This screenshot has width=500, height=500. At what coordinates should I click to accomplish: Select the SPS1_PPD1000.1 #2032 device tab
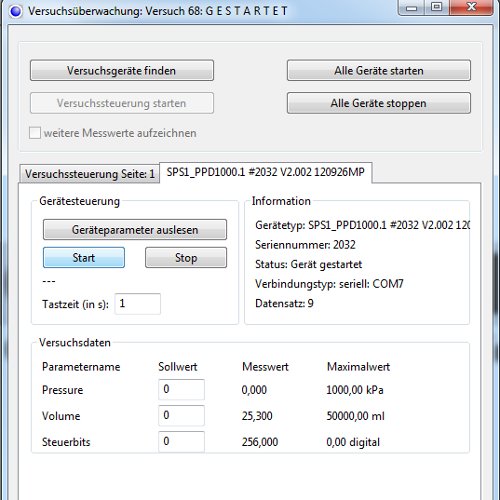coord(266,172)
